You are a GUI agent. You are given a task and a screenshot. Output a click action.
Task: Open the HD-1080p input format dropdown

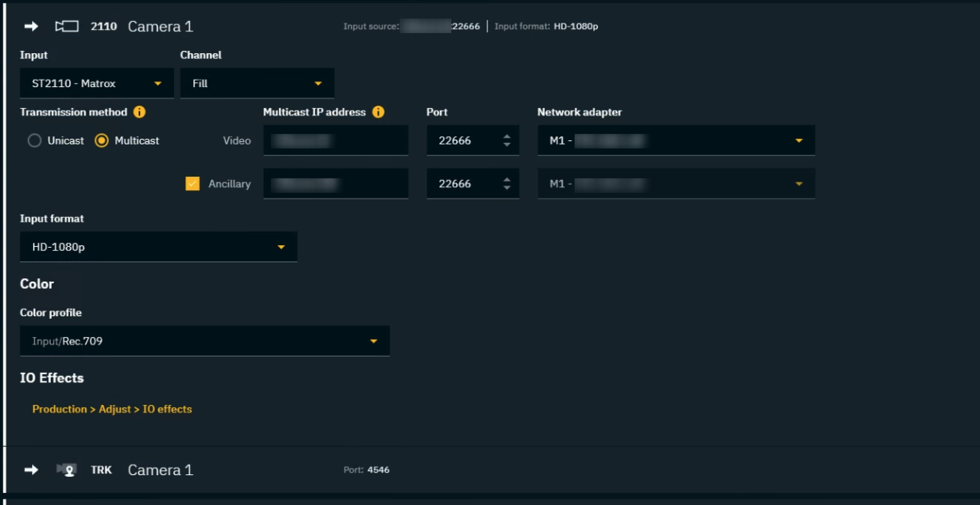[158, 247]
